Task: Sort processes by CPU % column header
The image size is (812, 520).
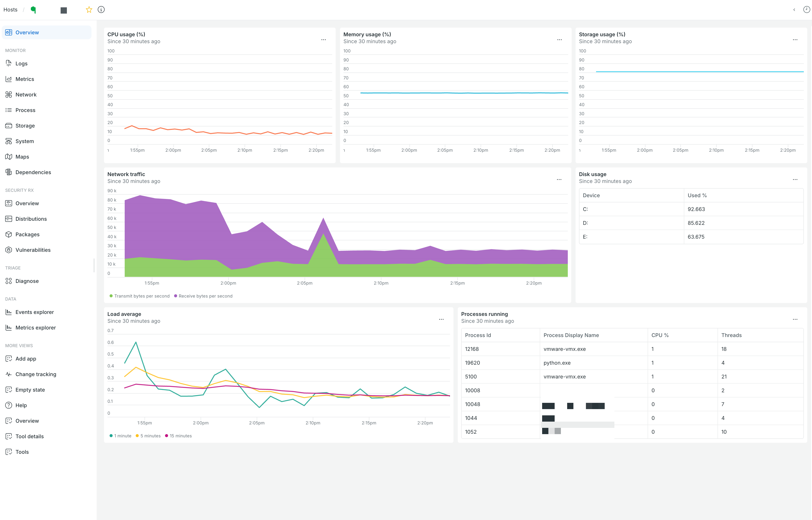Action: pos(660,335)
